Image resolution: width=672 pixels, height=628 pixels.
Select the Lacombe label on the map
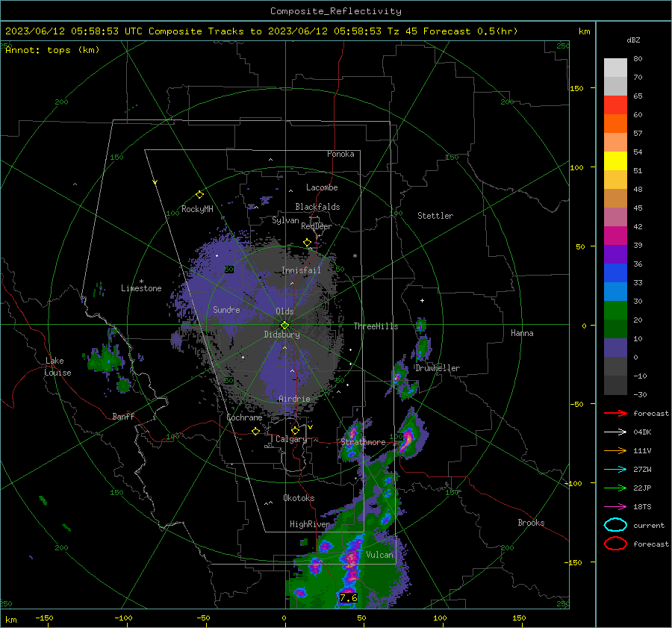(321, 187)
